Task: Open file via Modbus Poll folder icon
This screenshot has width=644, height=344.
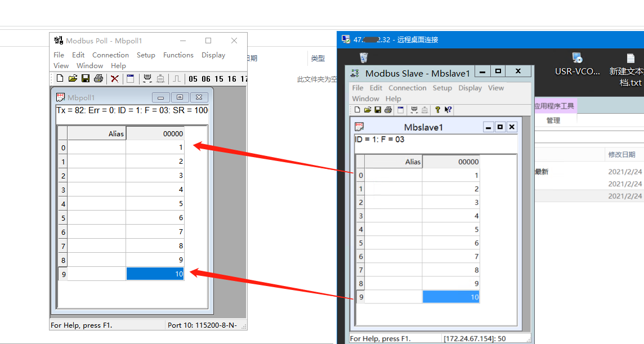Action: (73, 79)
